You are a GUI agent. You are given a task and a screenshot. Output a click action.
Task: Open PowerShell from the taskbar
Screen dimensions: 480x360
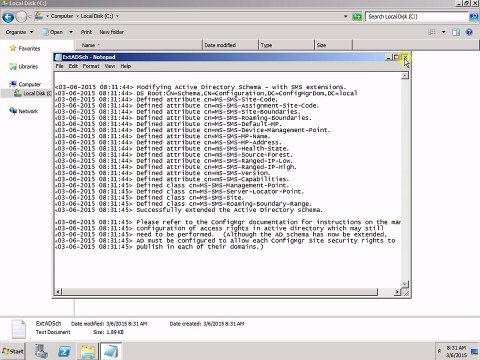coord(64,351)
